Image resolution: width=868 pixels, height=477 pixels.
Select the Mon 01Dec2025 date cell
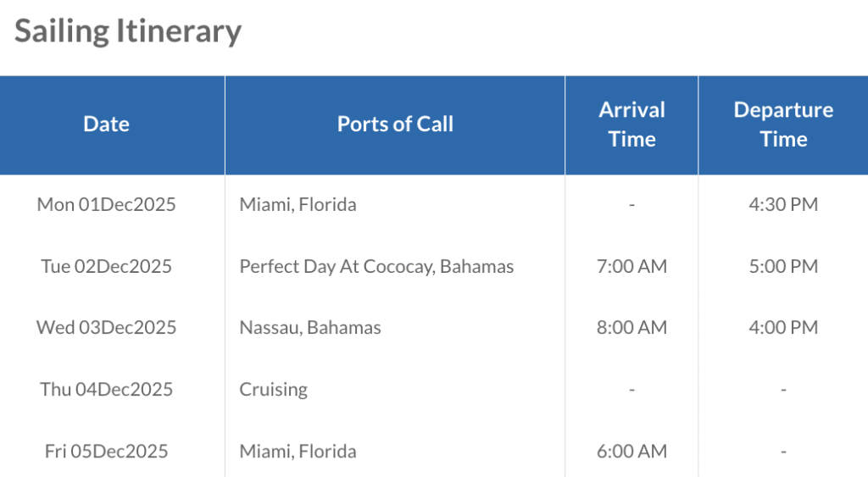106,205
